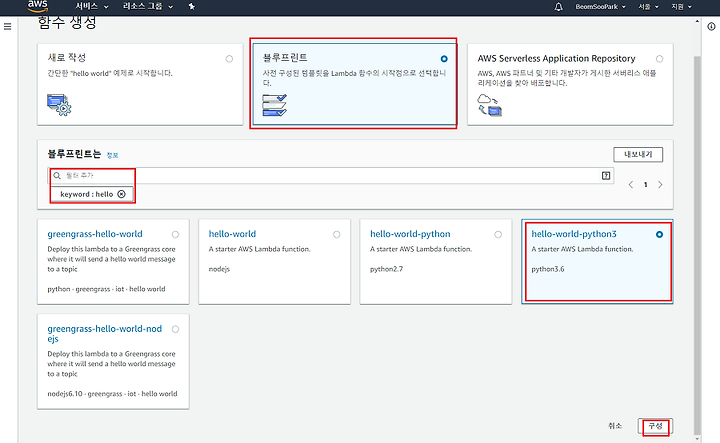The width and height of the screenshot is (720, 443).
Task: Select hello-world nodejs blueprint radio
Action: (337, 235)
